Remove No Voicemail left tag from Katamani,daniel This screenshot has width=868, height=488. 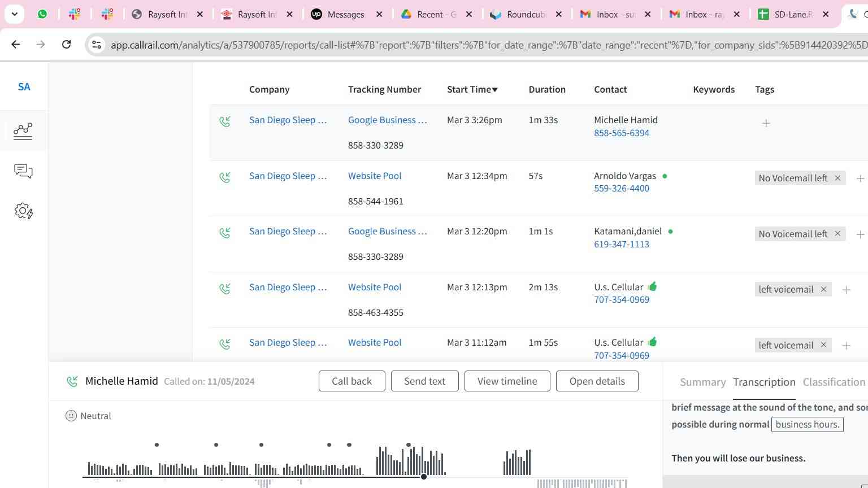(837, 233)
